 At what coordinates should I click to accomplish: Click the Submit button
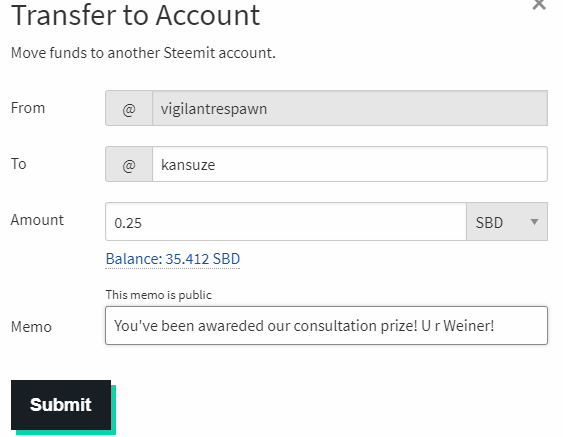[61, 405]
